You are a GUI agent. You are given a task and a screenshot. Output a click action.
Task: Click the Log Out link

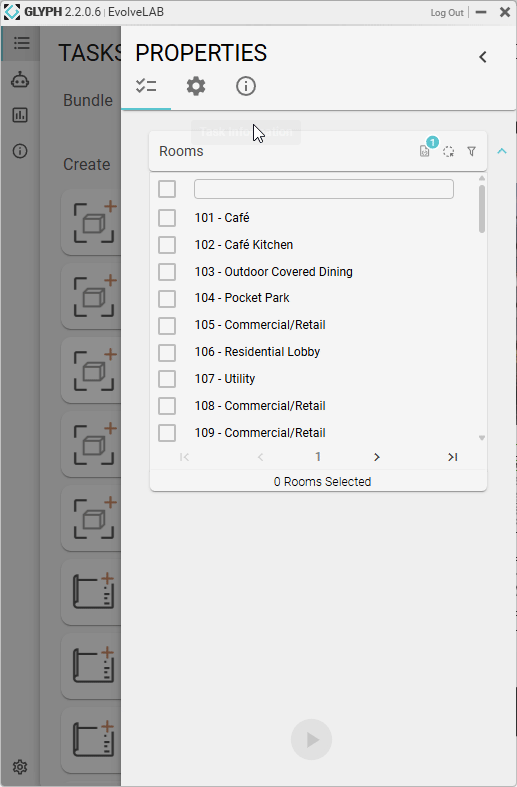click(447, 13)
